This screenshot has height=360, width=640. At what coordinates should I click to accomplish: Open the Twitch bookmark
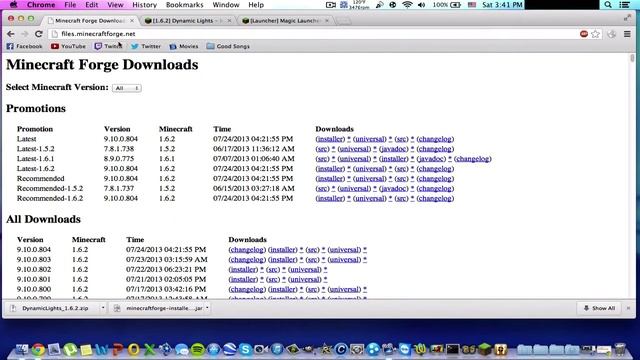(108, 46)
